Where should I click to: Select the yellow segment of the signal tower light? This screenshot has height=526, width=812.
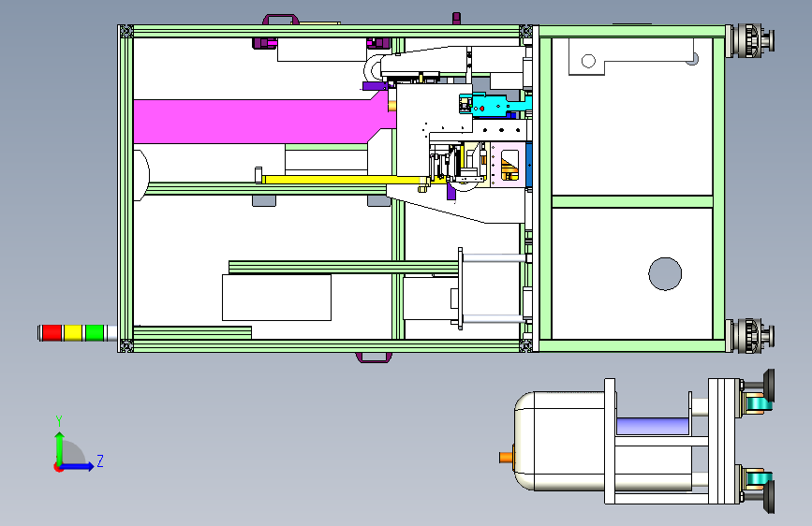[73, 333]
